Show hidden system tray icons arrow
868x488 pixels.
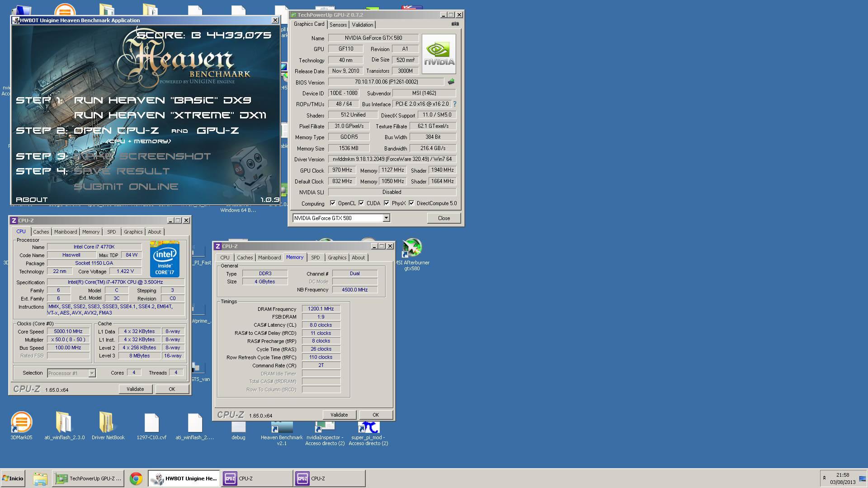(824, 478)
